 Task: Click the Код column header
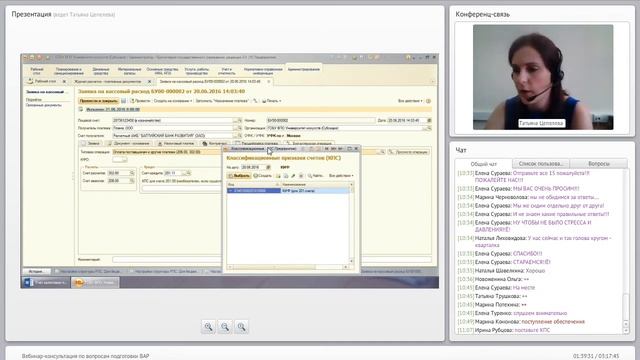coord(253,184)
